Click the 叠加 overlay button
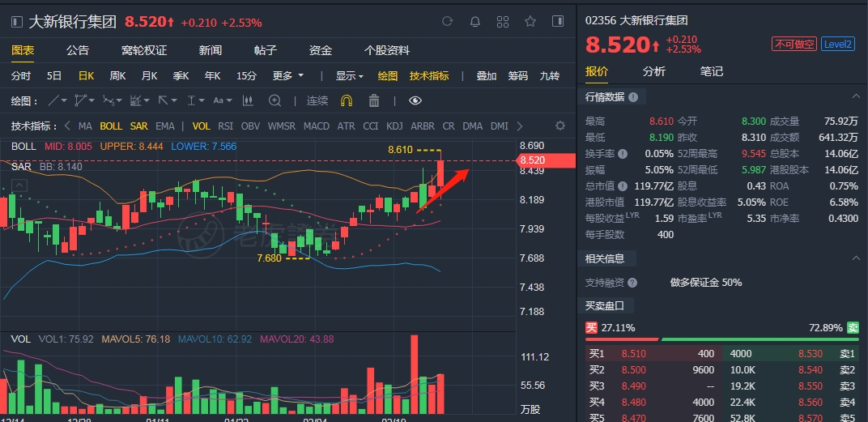 [x=487, y=76]
